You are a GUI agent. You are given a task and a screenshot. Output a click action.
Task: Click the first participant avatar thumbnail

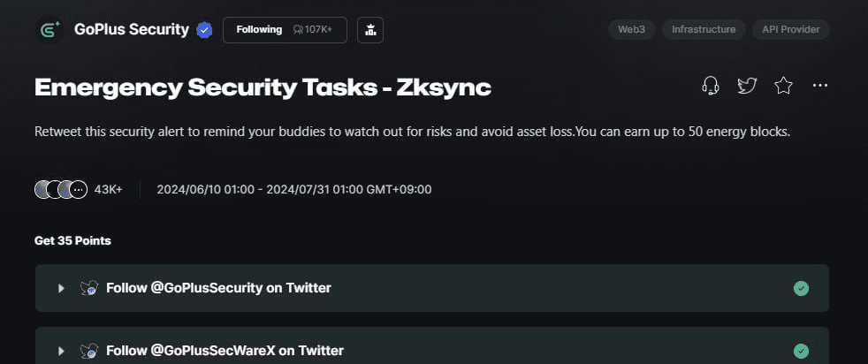point(43,189)
